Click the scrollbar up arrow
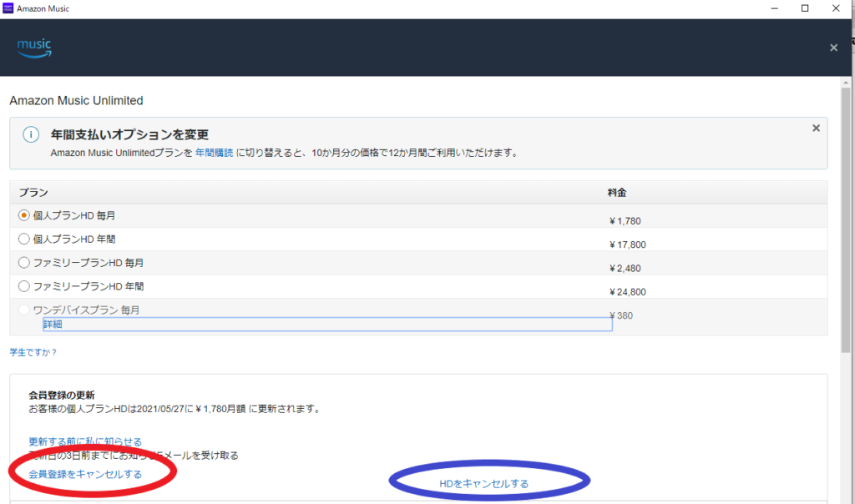This screenshot has height=504, width=855. pyautogui.click(x=846, y=83)
